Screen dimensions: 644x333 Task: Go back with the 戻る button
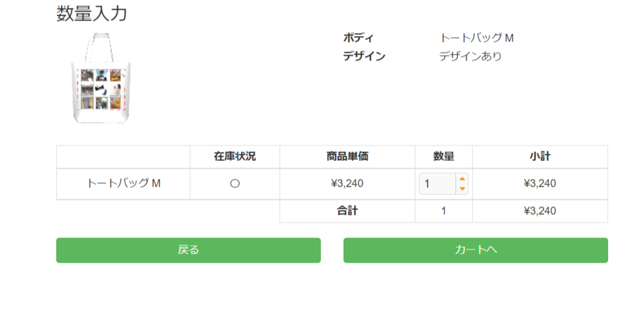[x=189, y=250]
